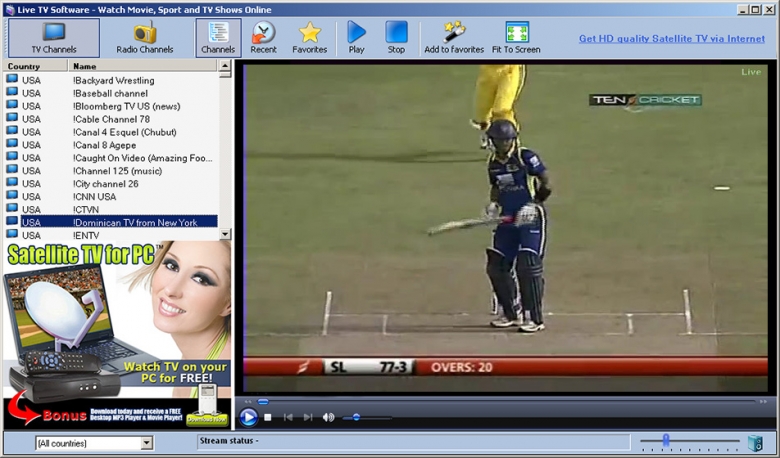Viewport: 780px width, 458px height.
Task: Mute the media player speaker icon
Action: (x=329, y=417)
